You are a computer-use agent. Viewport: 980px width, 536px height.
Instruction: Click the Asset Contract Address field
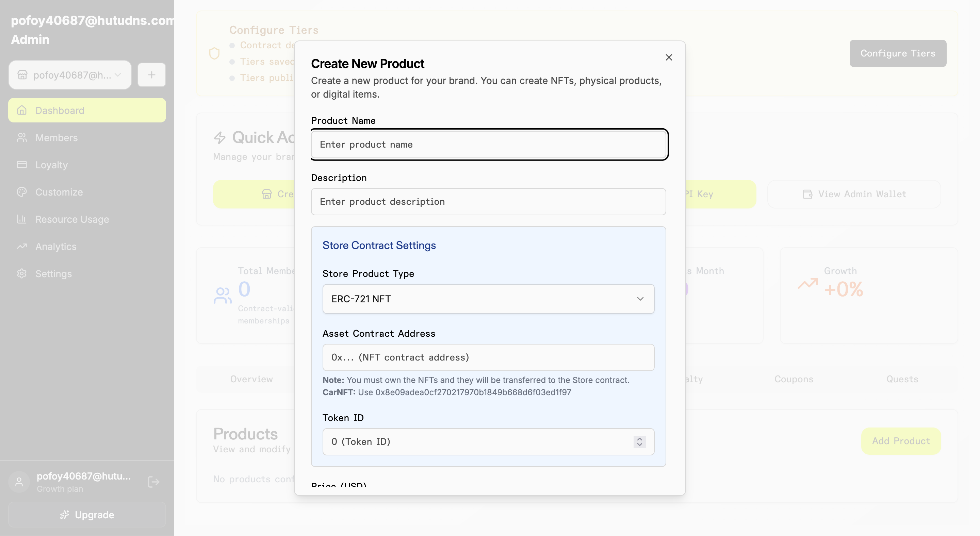tap(488, 357)
